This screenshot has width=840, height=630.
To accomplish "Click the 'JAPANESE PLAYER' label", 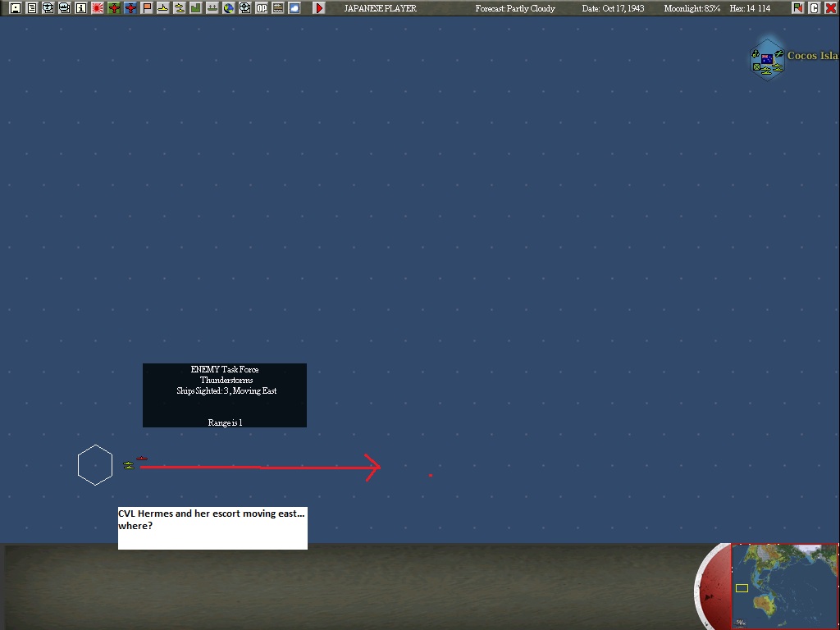I will click(x=380, y=8).
